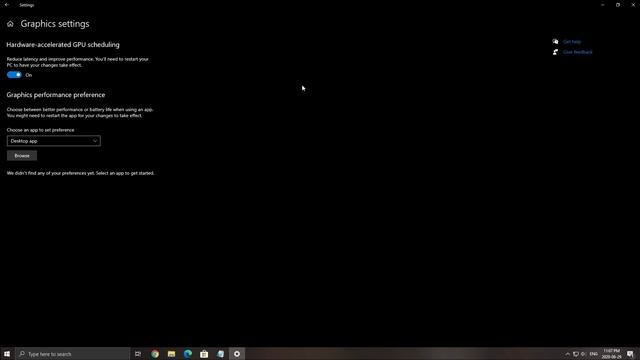Viewport: 640px width, 360px height.
Task: Open the Windows Start menu
Action: tap(7, 354)
